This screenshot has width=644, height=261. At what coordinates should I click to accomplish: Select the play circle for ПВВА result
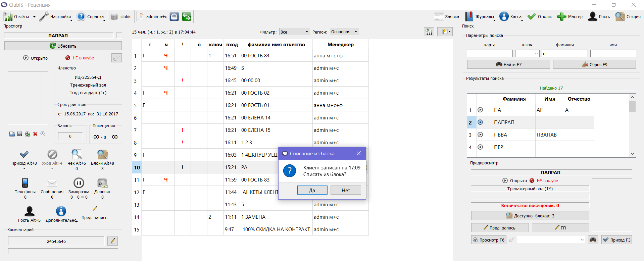click(x=480, y=135)
